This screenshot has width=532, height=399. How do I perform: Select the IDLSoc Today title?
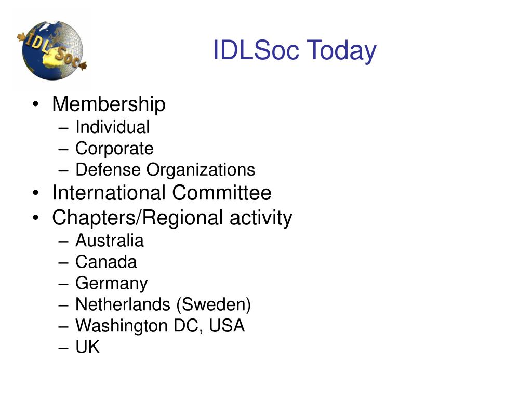click(295, 50)
